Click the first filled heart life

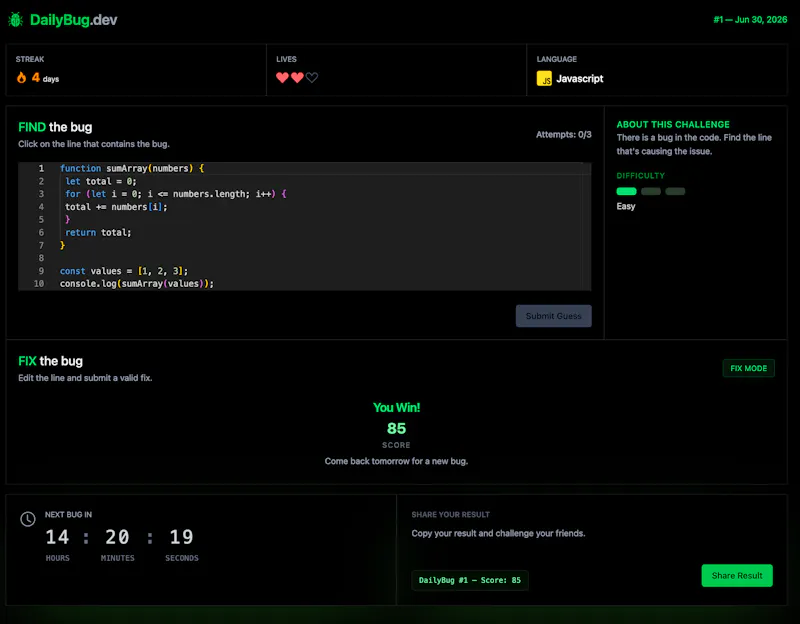point(283,78)
